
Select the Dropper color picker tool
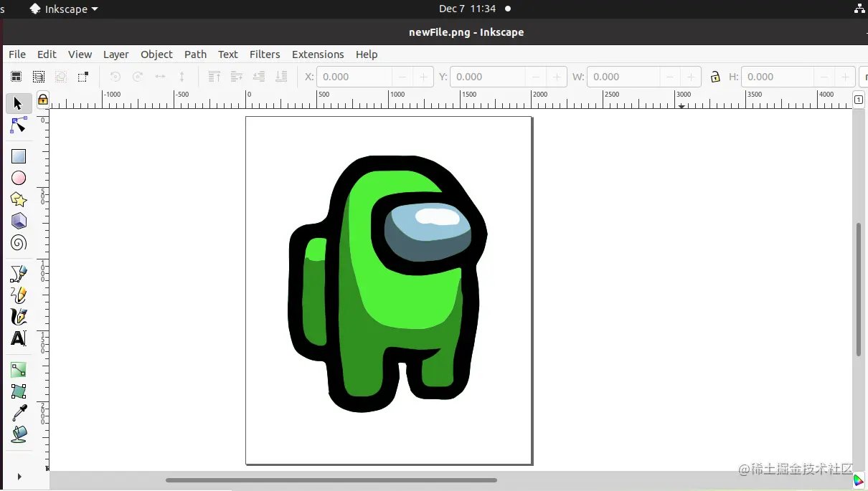pos(19,413)
